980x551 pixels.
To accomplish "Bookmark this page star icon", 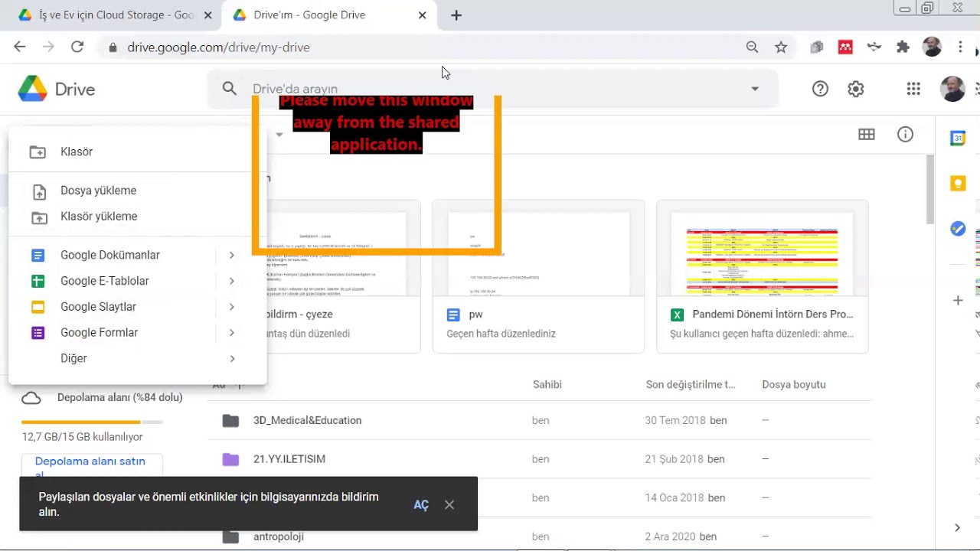I will (x=781, y=47).
